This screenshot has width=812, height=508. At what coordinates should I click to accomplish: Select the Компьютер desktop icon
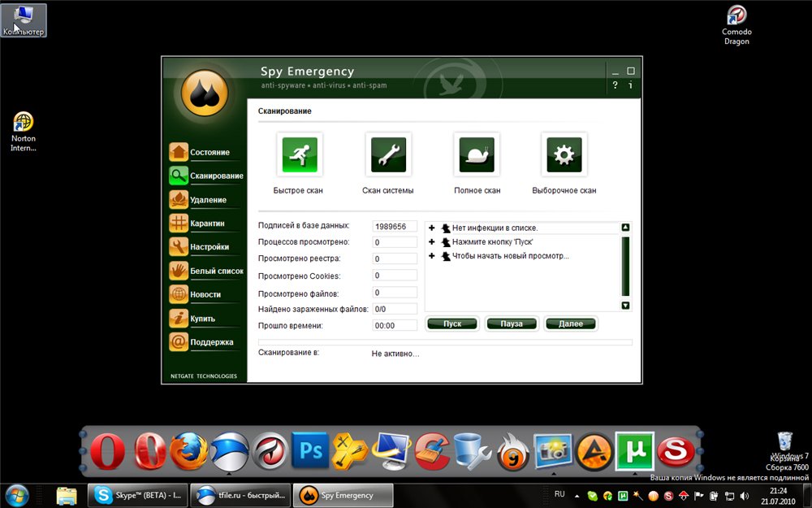[x=24, y=20]
